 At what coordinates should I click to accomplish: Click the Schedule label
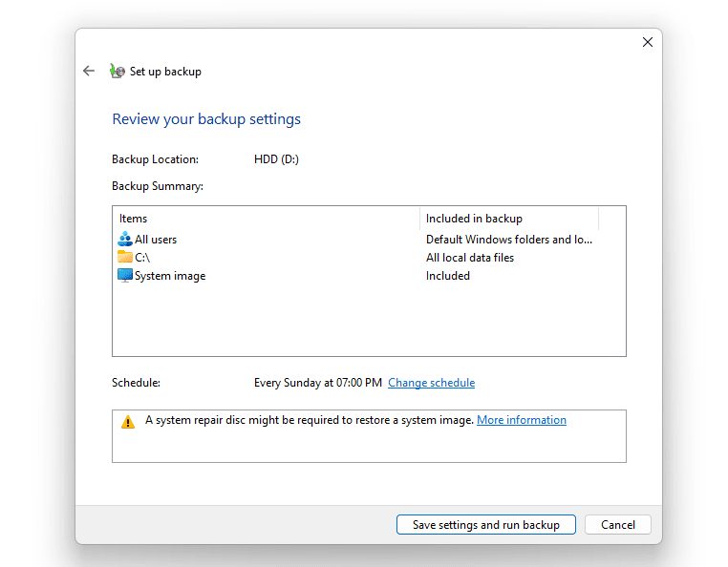pos(136,383)
